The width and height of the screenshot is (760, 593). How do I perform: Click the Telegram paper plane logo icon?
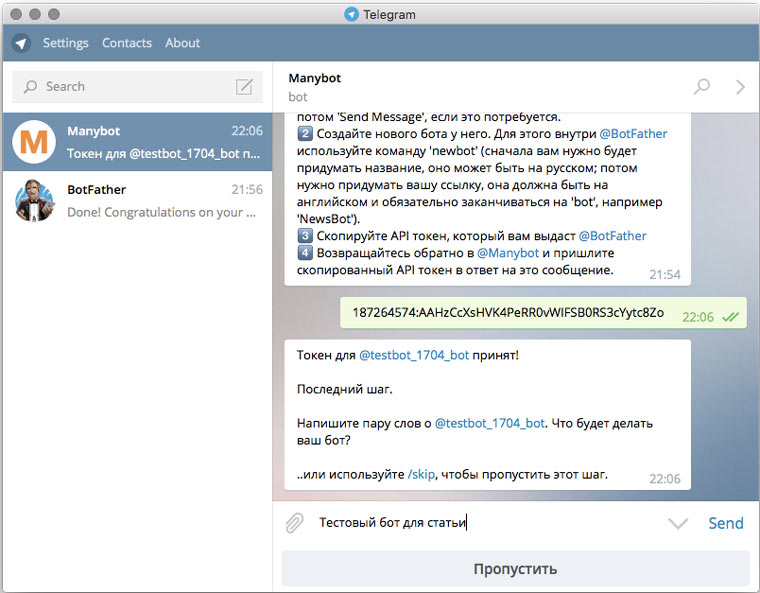coord(22,43)
